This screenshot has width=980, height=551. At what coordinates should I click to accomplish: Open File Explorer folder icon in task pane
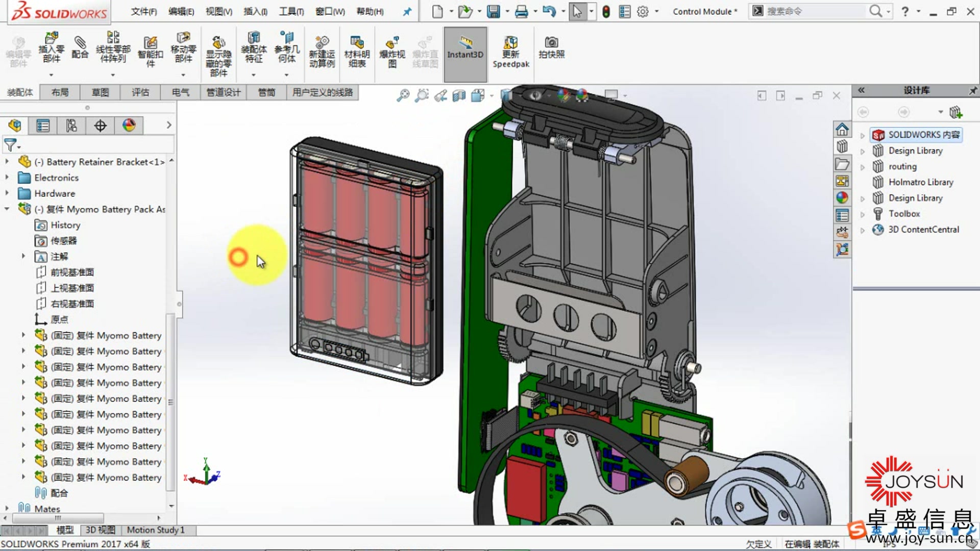click(842, 164)
